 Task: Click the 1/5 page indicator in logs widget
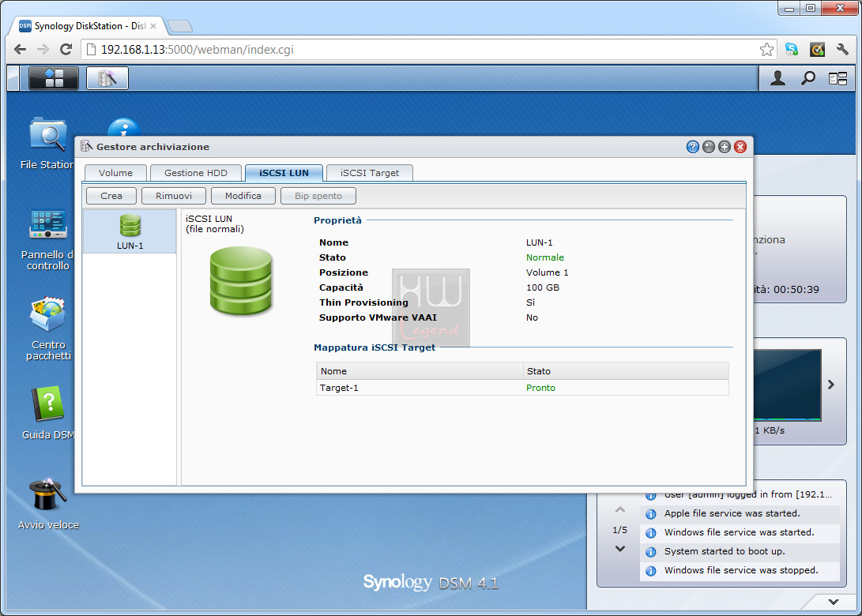[x=619, y=530]
